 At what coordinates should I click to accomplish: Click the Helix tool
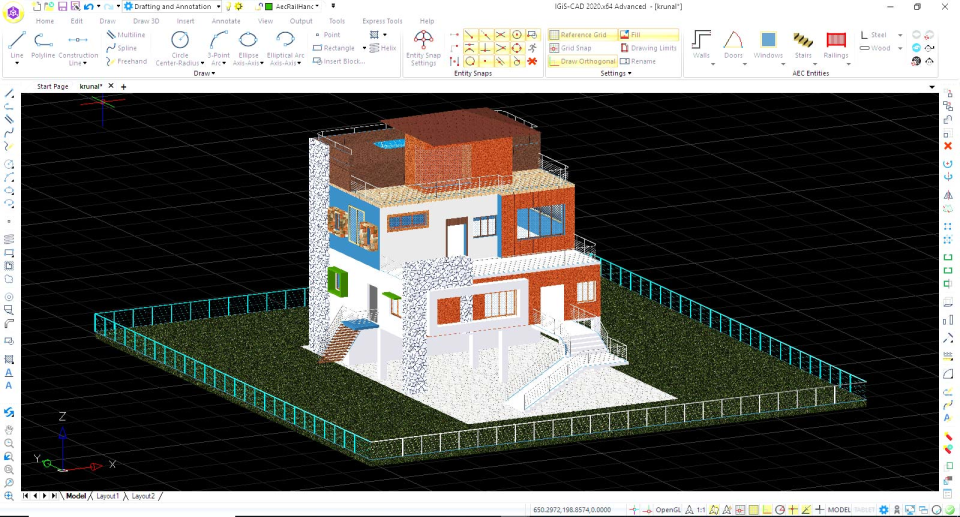(x=383, y=48)
